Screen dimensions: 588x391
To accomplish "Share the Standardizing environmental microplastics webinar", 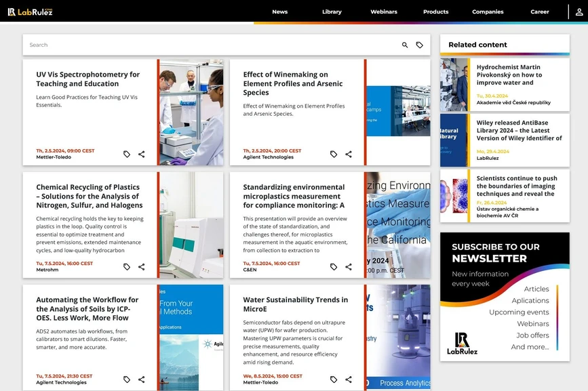I will pos(349,267).
